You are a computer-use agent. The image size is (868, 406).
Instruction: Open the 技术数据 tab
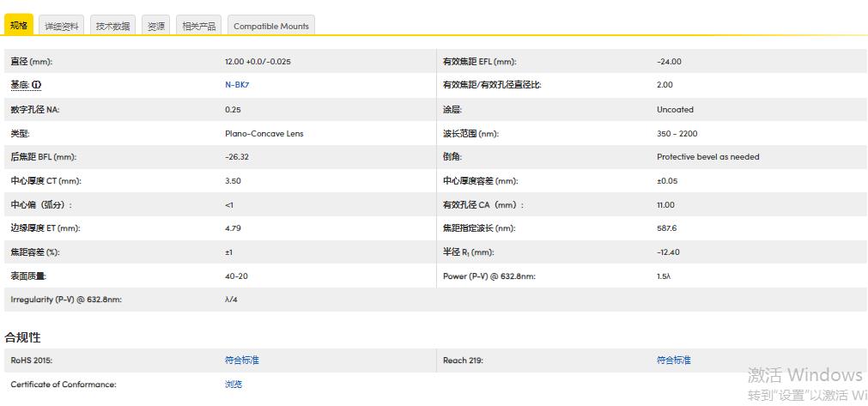point(113,26)
